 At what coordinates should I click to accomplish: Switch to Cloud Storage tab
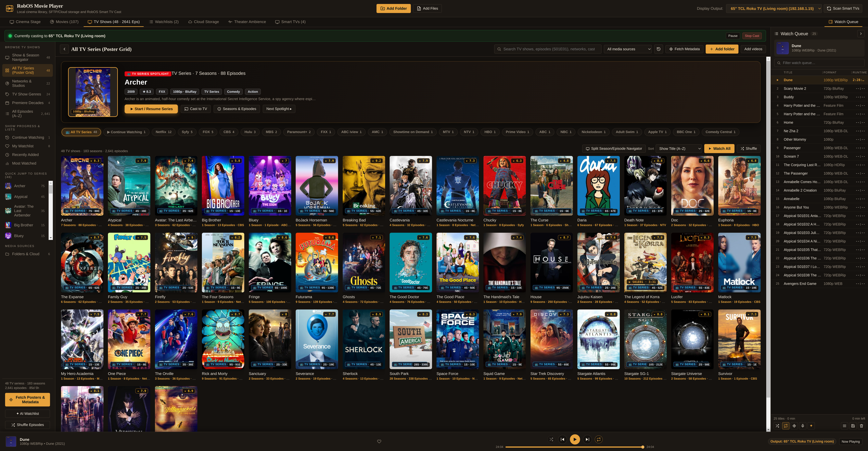click(204, 22)
